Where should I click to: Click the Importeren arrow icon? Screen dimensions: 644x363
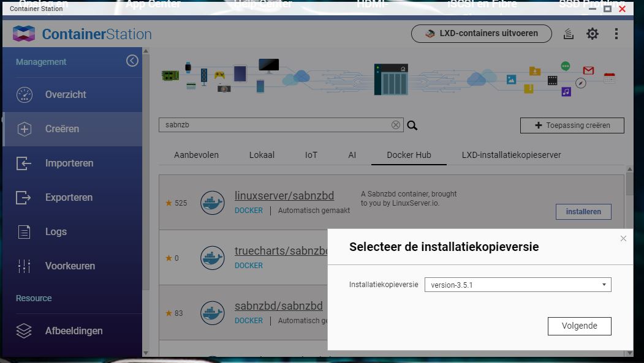(x=23, y=163)
